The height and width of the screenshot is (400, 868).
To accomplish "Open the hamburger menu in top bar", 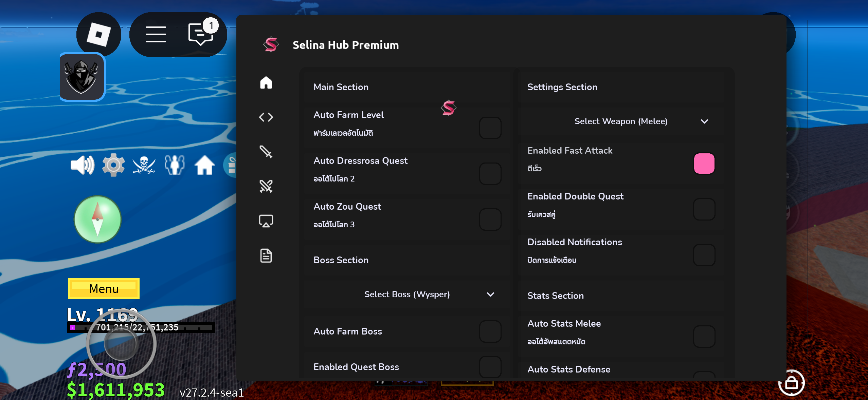I will (x=156, y=34).
